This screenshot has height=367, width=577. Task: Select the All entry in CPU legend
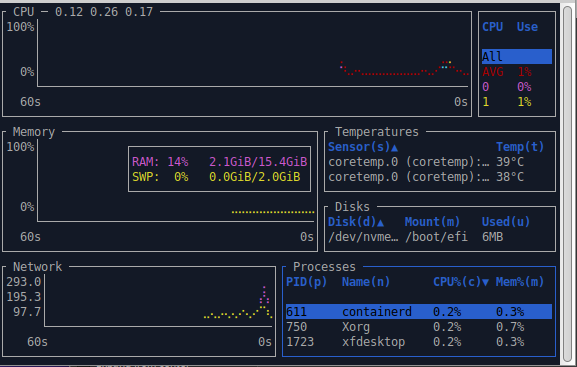(x=517, y=57)
